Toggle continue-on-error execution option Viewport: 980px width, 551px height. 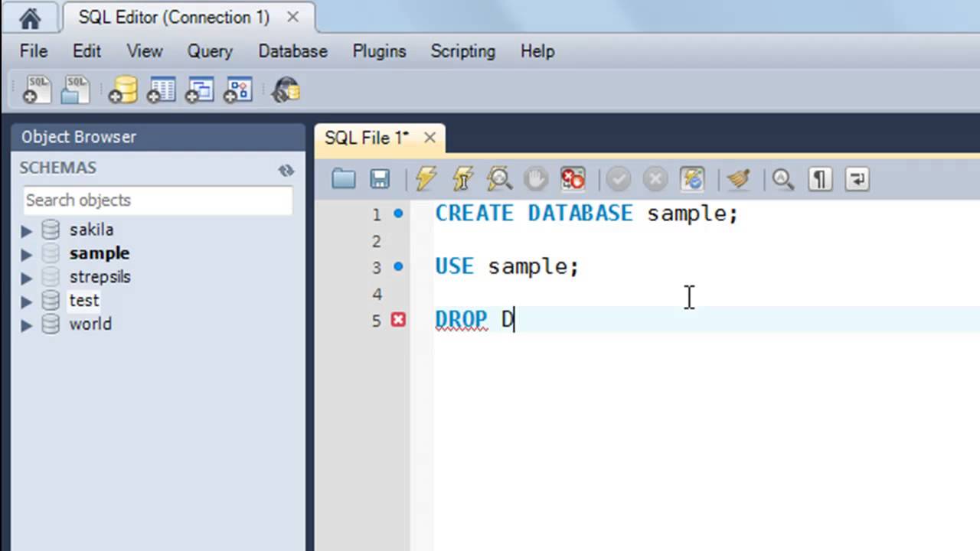pos(572,179)
